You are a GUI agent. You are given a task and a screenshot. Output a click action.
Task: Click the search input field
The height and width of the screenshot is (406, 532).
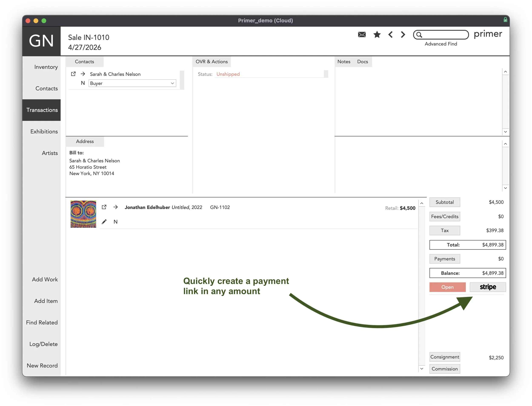[445, 35]
